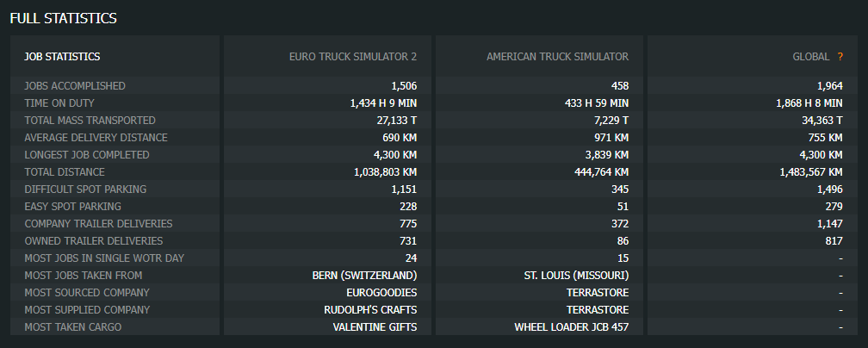Click the EURO TRUCK SIMULATOR 2 column header

tap(353, 57)
